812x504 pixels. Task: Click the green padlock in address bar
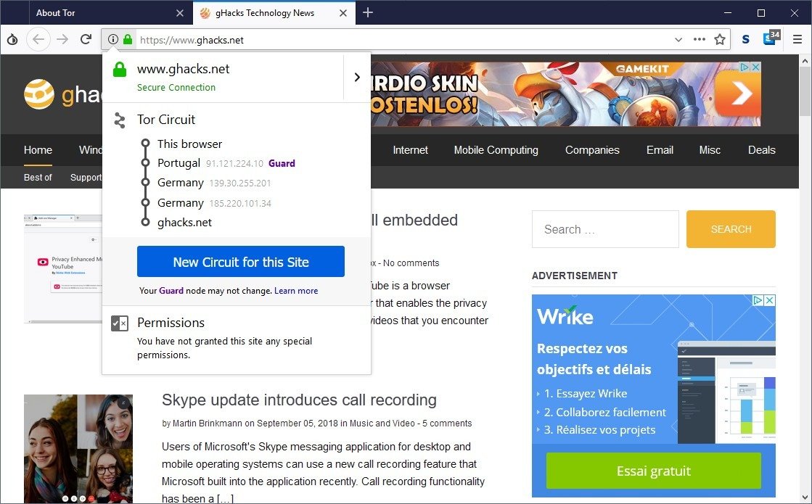click(128, 39)
